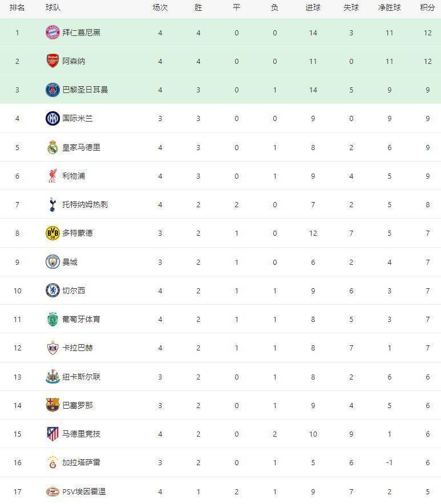Sort table by 积分 column header
The image size is (441, 504).
coord(427,8)
